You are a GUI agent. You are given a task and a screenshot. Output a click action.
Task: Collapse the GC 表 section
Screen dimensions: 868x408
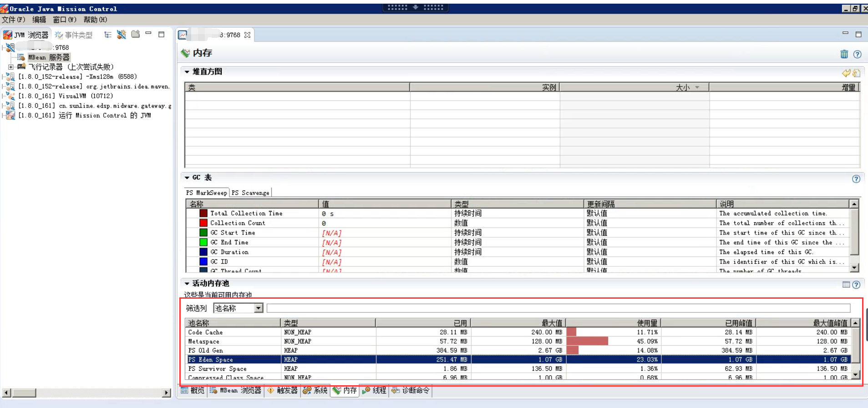[x=187, y=178]
